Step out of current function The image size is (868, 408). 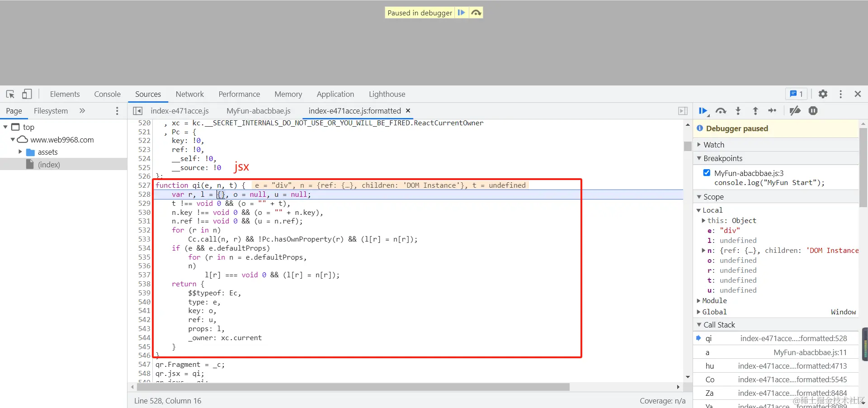click(x=755, y=111)
